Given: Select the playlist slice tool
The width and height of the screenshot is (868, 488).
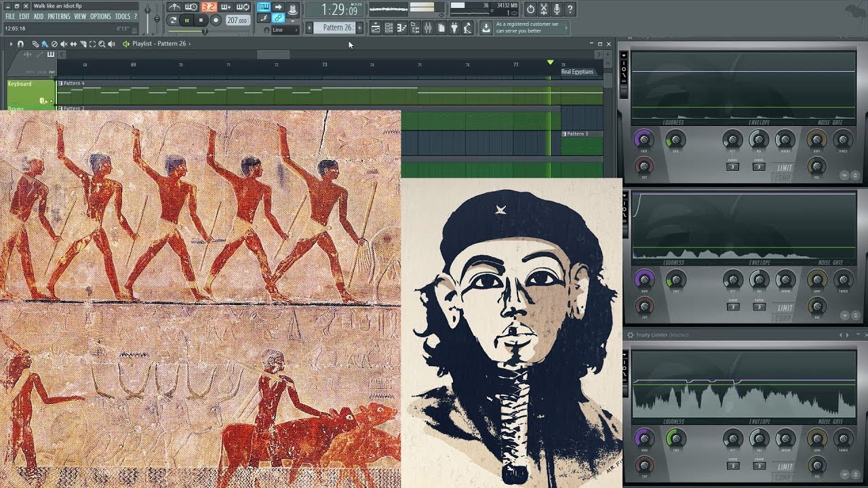Looking at the screenshot, I should click(x=83, y=44).
